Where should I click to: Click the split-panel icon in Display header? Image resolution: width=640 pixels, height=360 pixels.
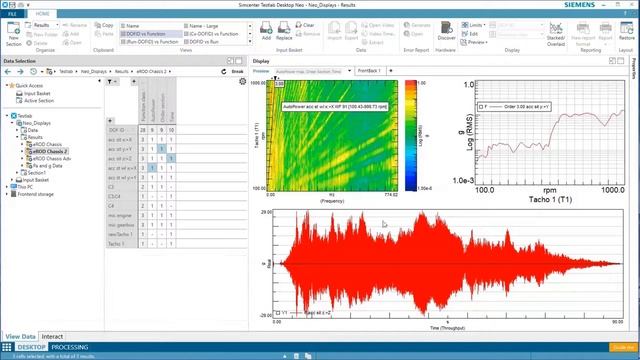pos(612,61)
